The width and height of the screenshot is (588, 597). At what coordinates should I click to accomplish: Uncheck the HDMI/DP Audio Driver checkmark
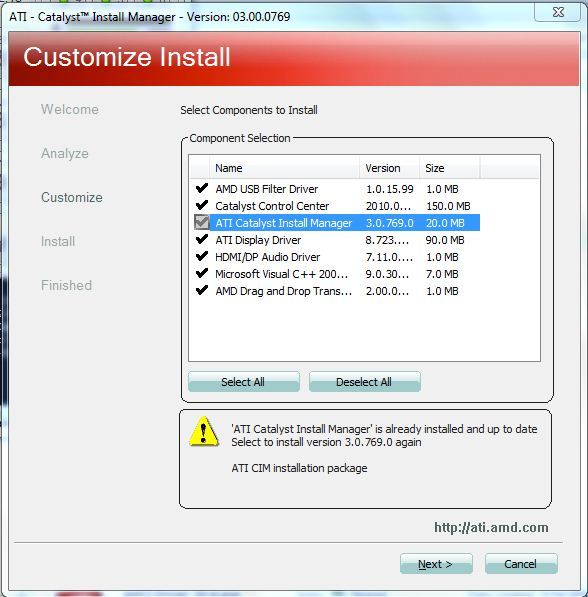201,256
